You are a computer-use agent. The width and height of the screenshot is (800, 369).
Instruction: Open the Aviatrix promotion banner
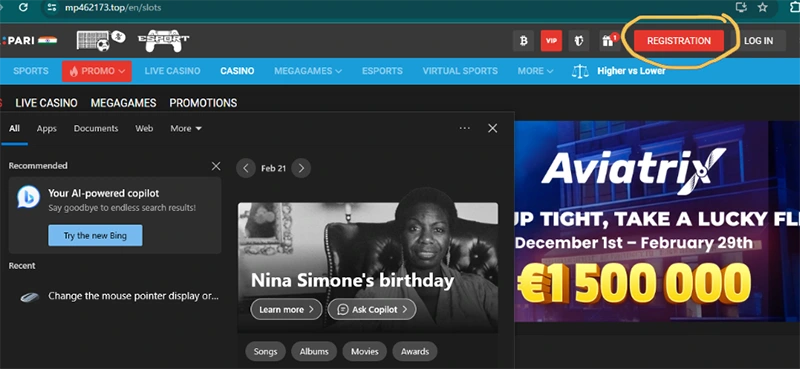click(657, 221)
